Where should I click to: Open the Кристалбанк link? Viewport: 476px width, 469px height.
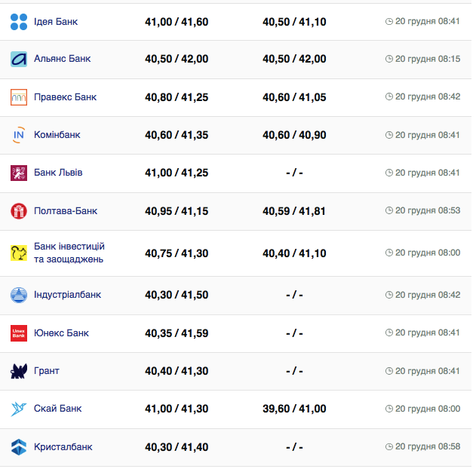(63, 447)
